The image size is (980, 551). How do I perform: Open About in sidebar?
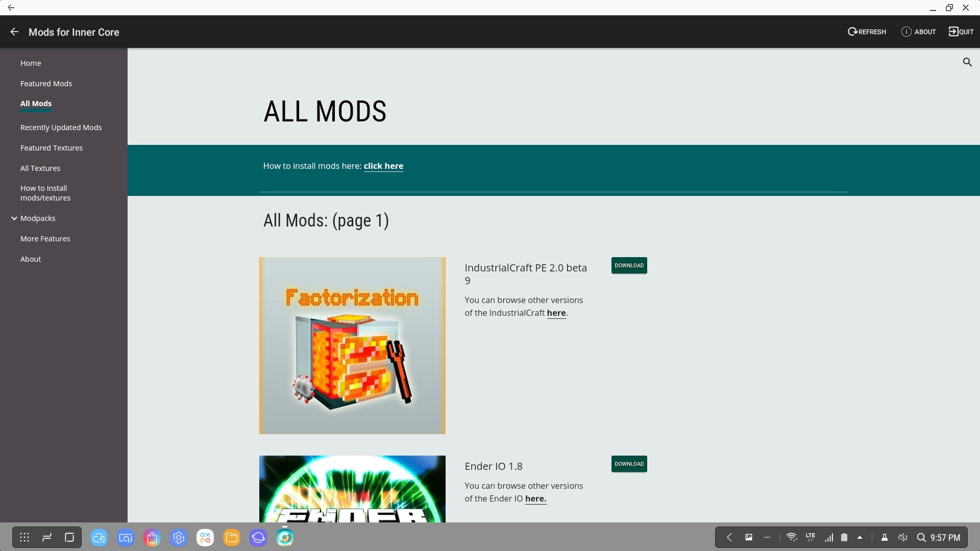pos(31,259)
